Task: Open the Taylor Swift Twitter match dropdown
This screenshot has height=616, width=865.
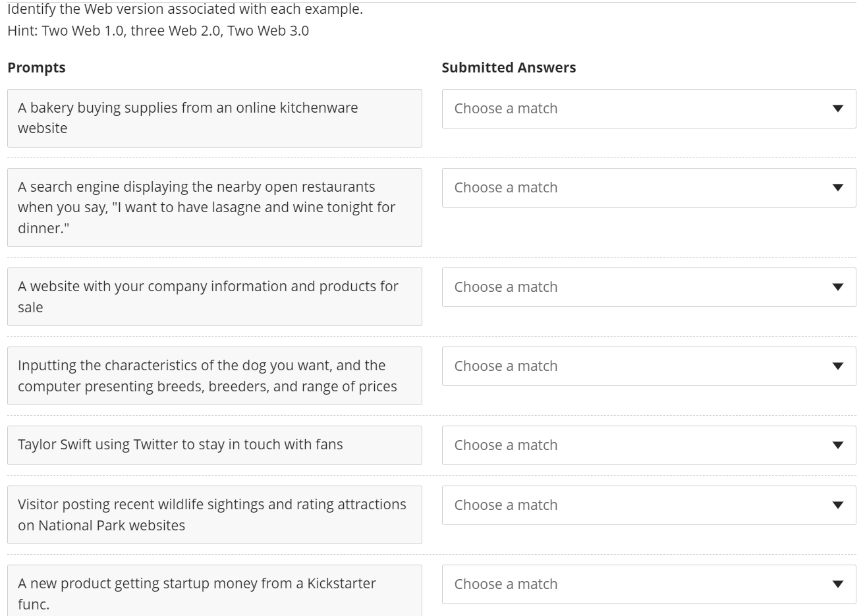Action: [x=648, y=445]
